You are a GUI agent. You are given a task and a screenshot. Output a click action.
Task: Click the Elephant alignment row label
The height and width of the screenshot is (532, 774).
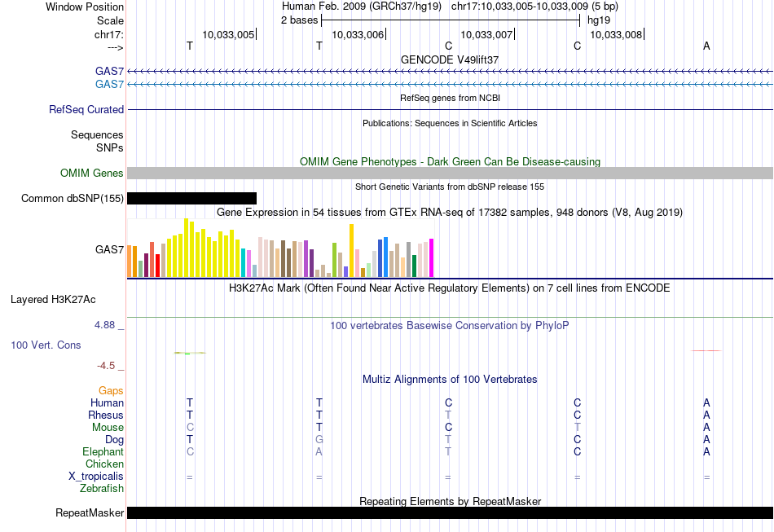103,451
